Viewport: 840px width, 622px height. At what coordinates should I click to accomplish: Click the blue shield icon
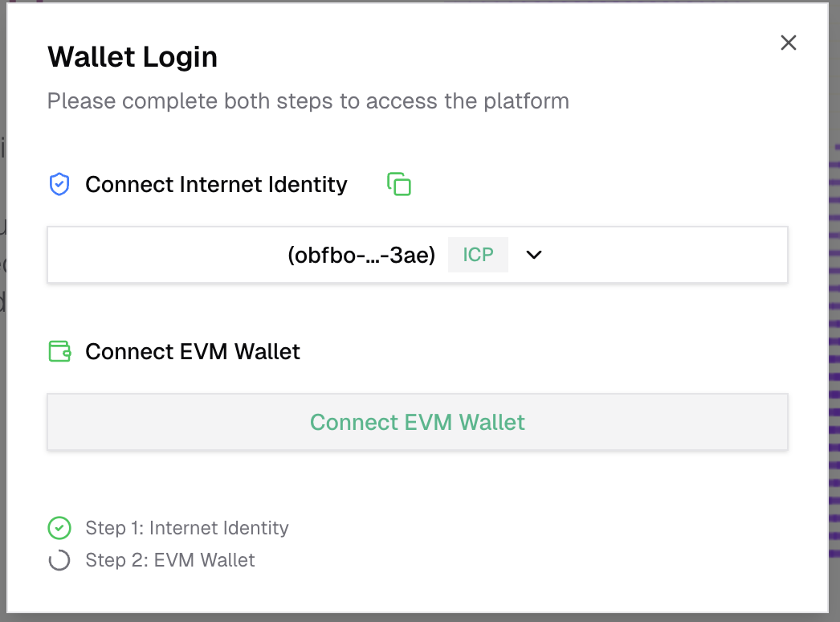pos(59,185)
